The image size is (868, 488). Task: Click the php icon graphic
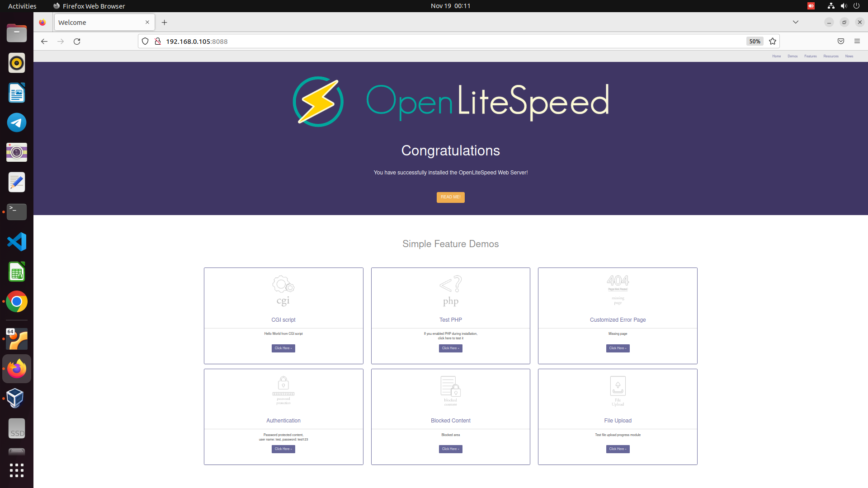pos(451,291)
